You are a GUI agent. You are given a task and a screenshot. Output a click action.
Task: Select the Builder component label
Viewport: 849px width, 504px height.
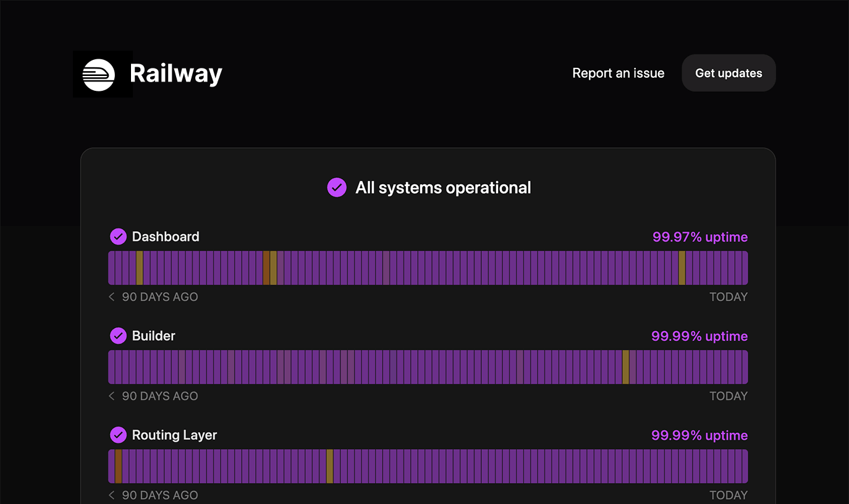click(x=154, y=336)
